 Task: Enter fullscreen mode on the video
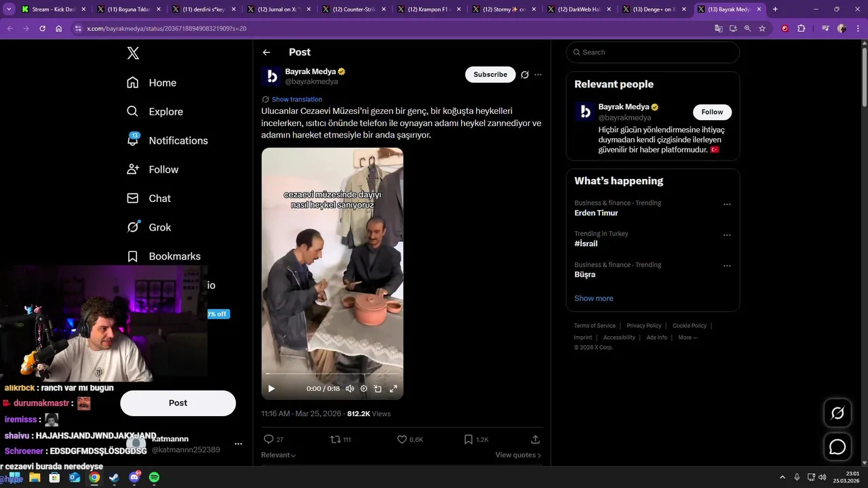[393, 389]
